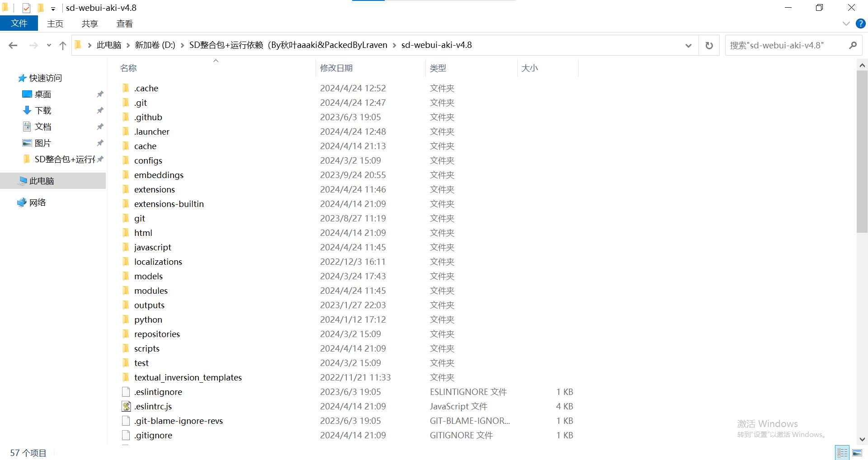Expand chevron after 此电脑 in breadcrumb
This screenshot has height=460, width=868.
pyautogui.click(x=128, y=45)
